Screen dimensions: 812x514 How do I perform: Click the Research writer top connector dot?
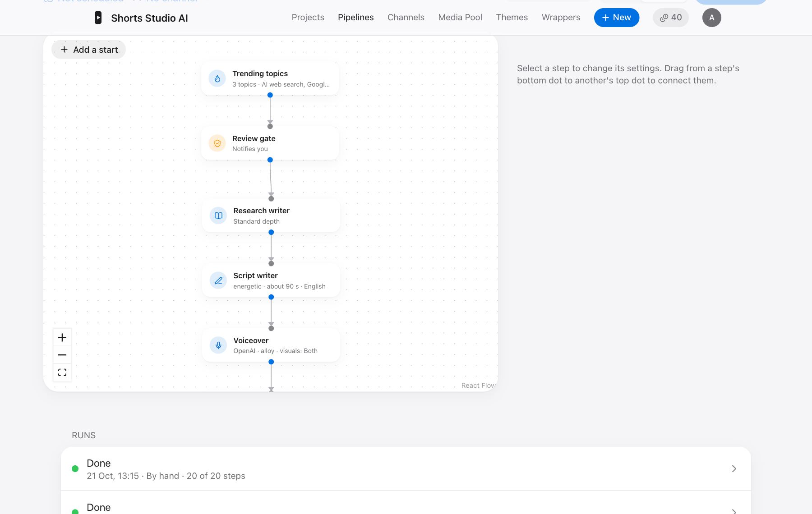point(271,199)
